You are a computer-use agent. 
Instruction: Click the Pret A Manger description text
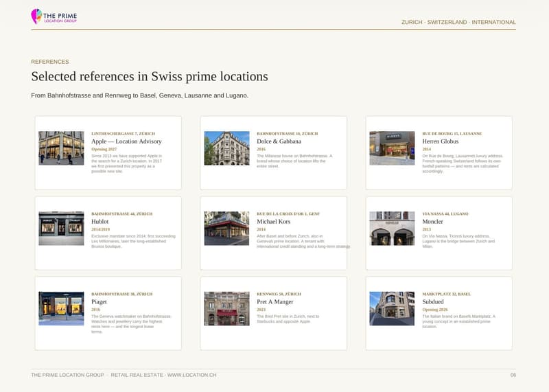[288, 319]
